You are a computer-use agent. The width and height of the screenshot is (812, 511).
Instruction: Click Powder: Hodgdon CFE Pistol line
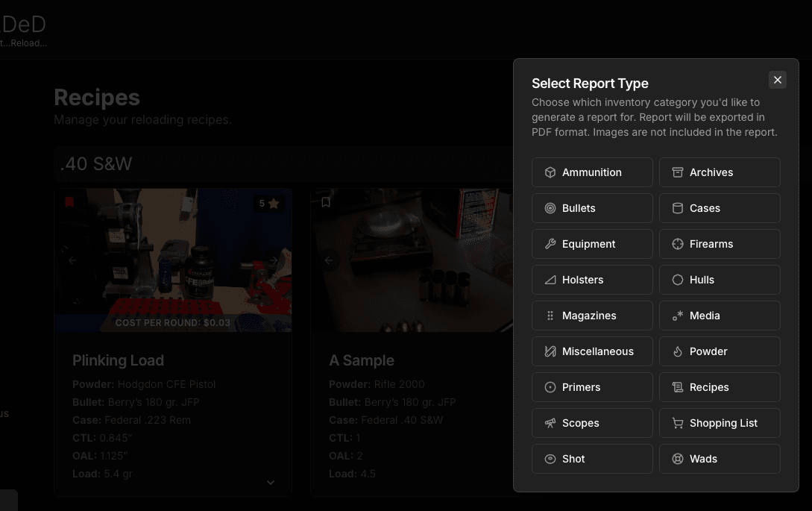[x=144, y=384]
